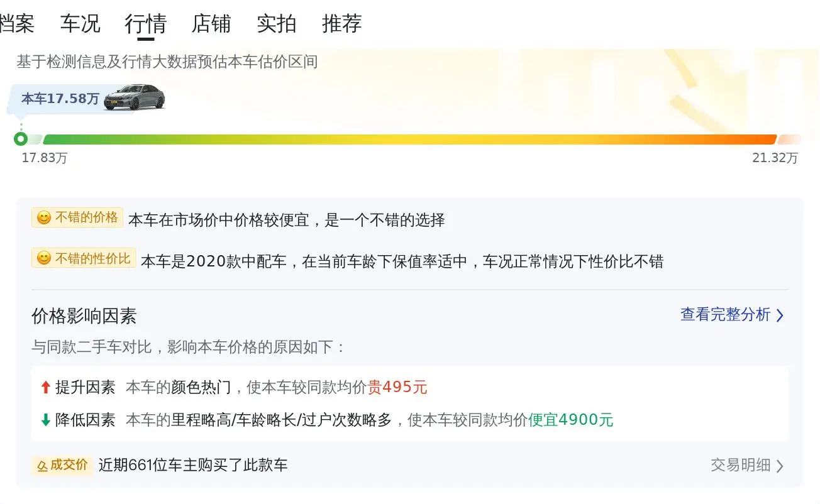Image resolution: width=820 pixels, height=504 pixels.
Task: Click the 提升因素 label
Action: [86, 388]
